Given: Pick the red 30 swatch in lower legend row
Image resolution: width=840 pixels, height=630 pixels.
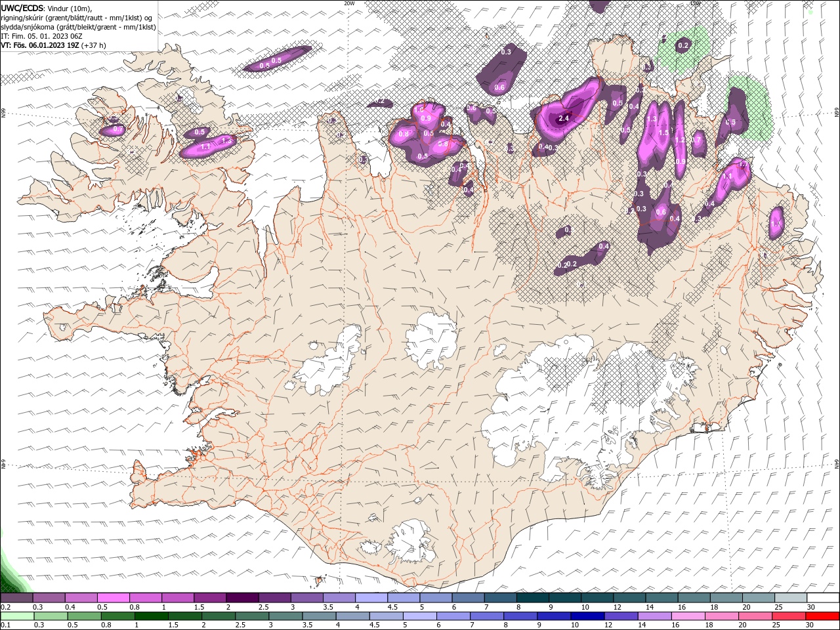Looking at the screenshot, I should point(823,616).
